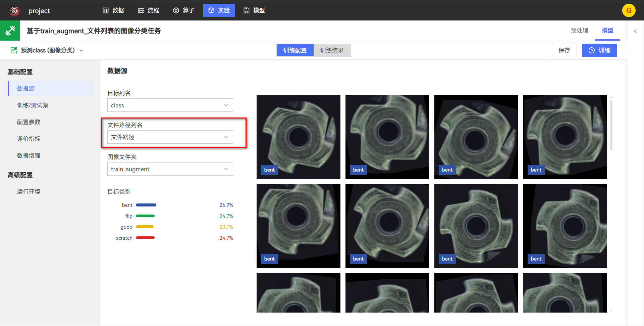The width and height of the screenshot is (644, 326).
Task: Open the 图像文件夹 train_augment dropdown
Action: (170, 169)
